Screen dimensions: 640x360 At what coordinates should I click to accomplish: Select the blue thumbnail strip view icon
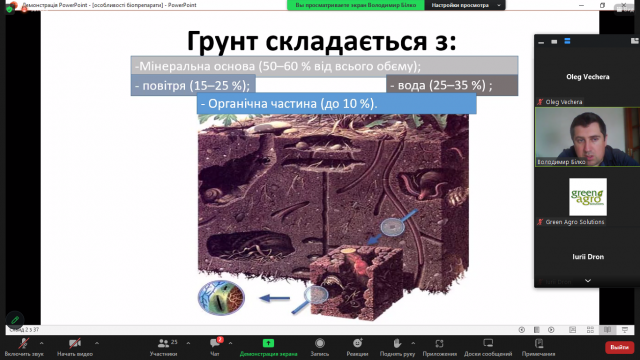click(567, 41)
